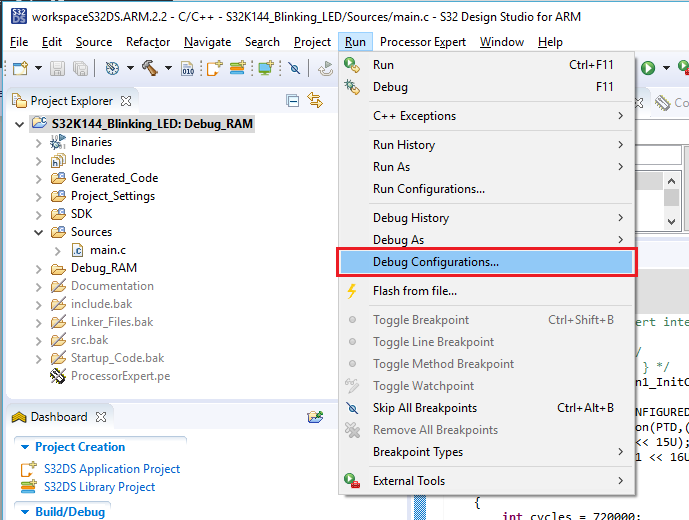The width and height of the screenshot is (689, 520).
Task: Collapse All in Project Explorer
Action: (x=292, y=101)
